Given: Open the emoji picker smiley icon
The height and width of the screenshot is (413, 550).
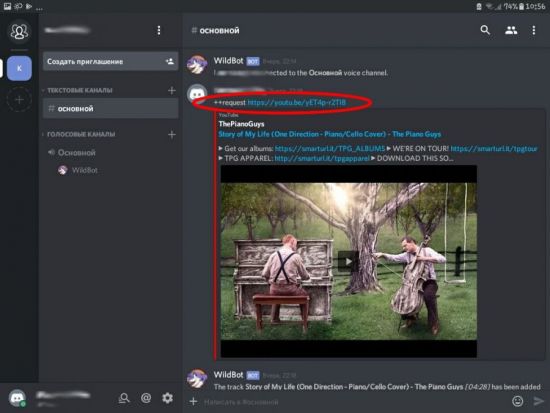Looking at the screenshot, I should point(518,401).
